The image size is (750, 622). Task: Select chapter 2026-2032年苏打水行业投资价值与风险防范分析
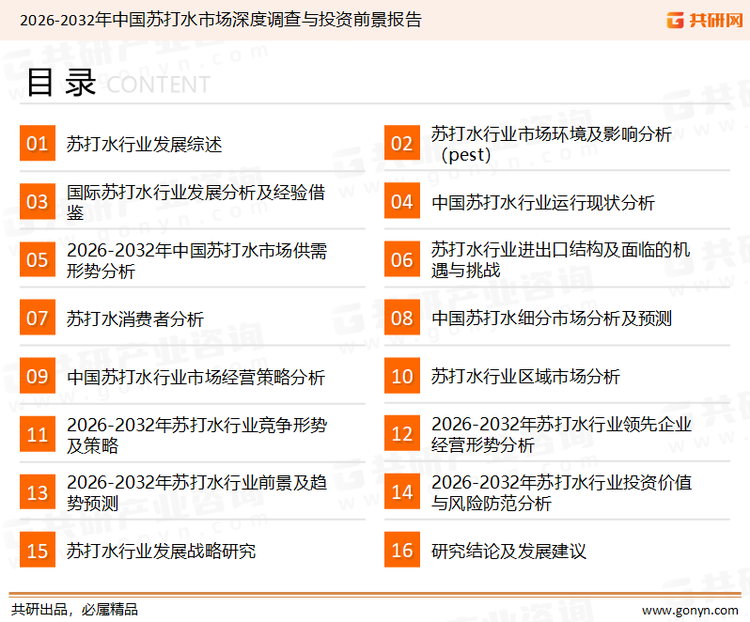pos(562,493)
